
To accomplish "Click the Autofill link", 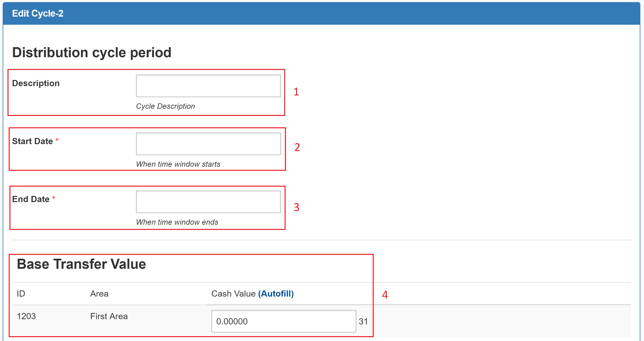I will coord(276,293).
